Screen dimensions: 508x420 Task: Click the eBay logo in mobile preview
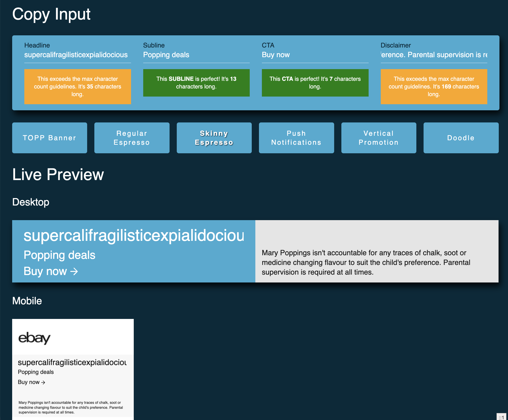click(34, 338)
